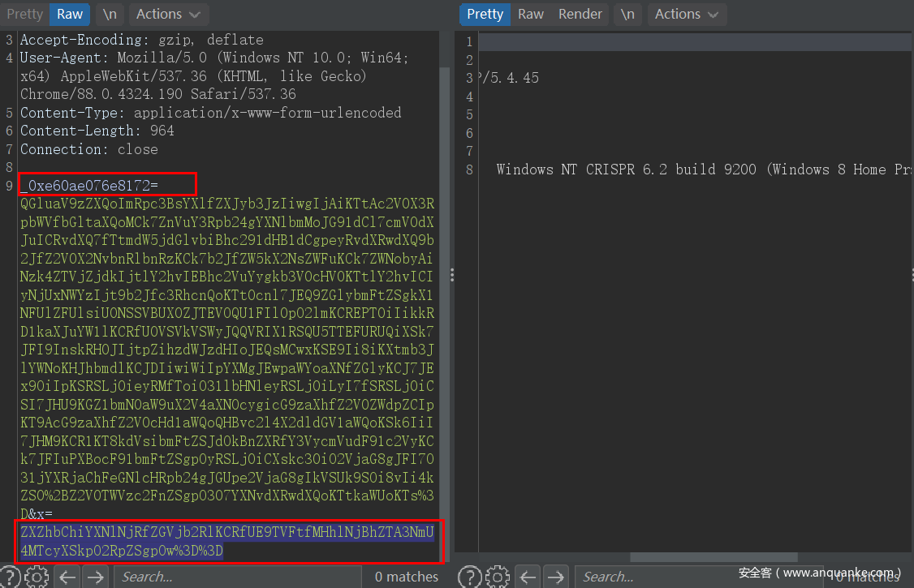Viewport: 914px width, 588px height.
Task: Expand request Actions dropdown
Action: click(x=167, y=14)
